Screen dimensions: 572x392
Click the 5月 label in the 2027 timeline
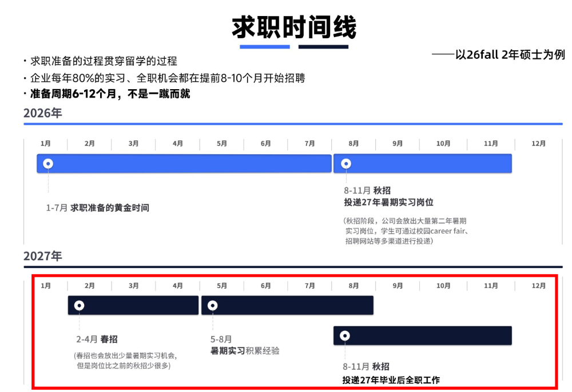click(x=221, y=285)
